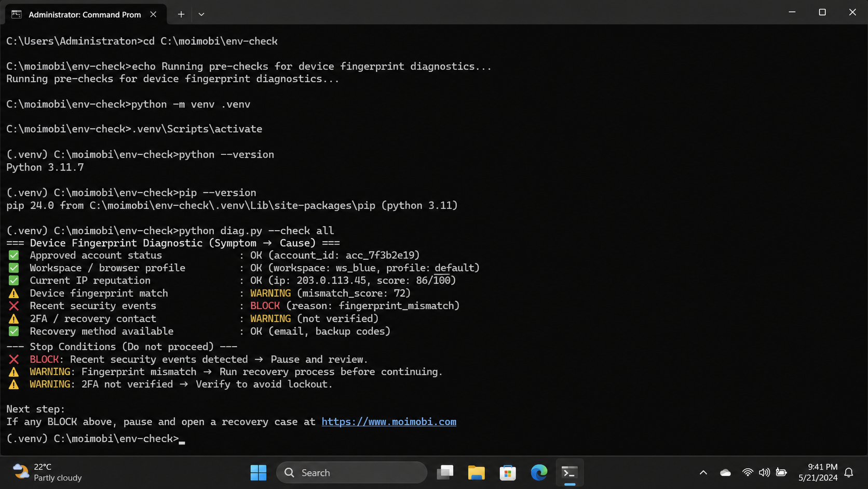The width and height of the screenshot is (868, 489).
Task: Open Wi-Fi network settings in the tray
Action: coord(748,472)
